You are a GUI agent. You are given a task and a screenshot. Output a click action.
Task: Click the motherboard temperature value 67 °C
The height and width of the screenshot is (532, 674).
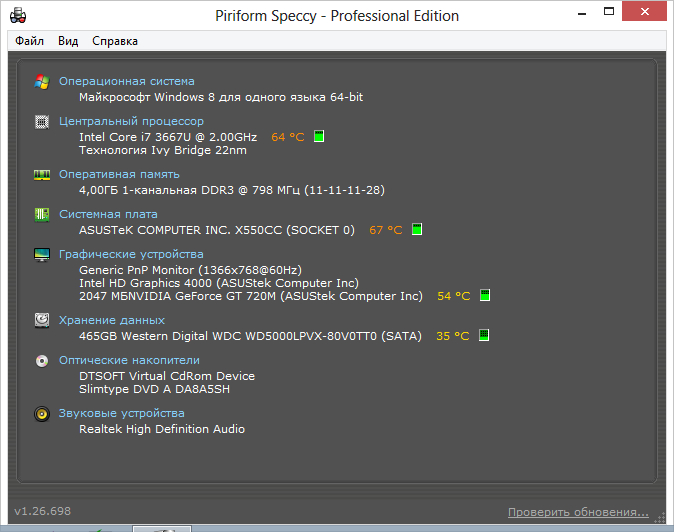coord(386,230)
